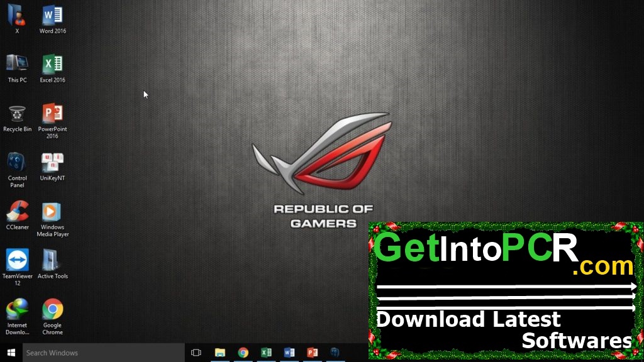This screenshot has height=362, width=644.
Task: Open File Explorer from the taskbar
Action: tap(220, 353)
